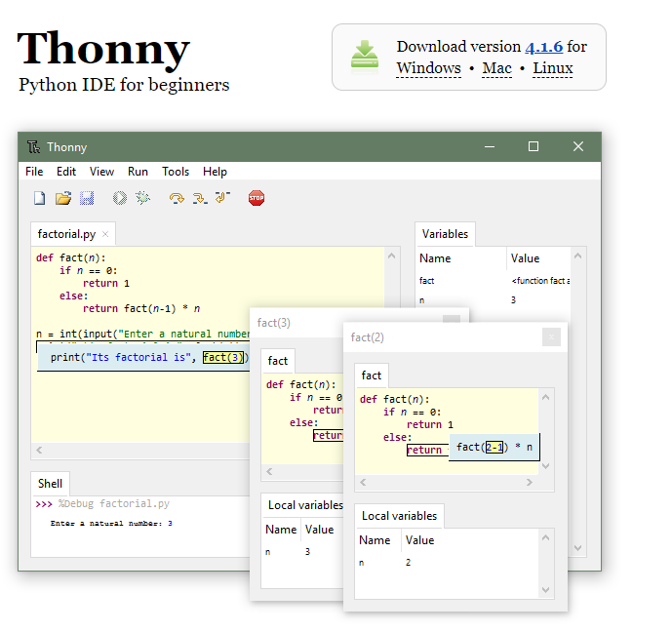
Task: Click the fact(2) code scroll left arrow
Action: (x=363, y=483)
